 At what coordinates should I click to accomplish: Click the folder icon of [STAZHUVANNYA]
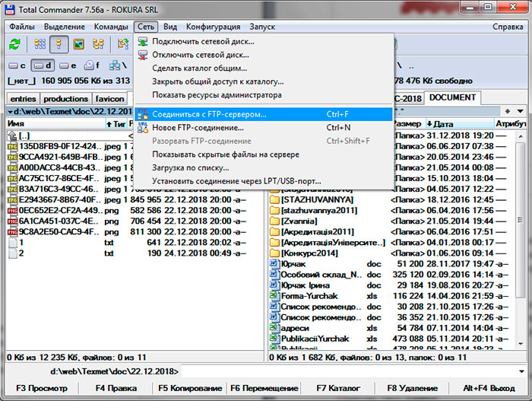pos(274,199)
